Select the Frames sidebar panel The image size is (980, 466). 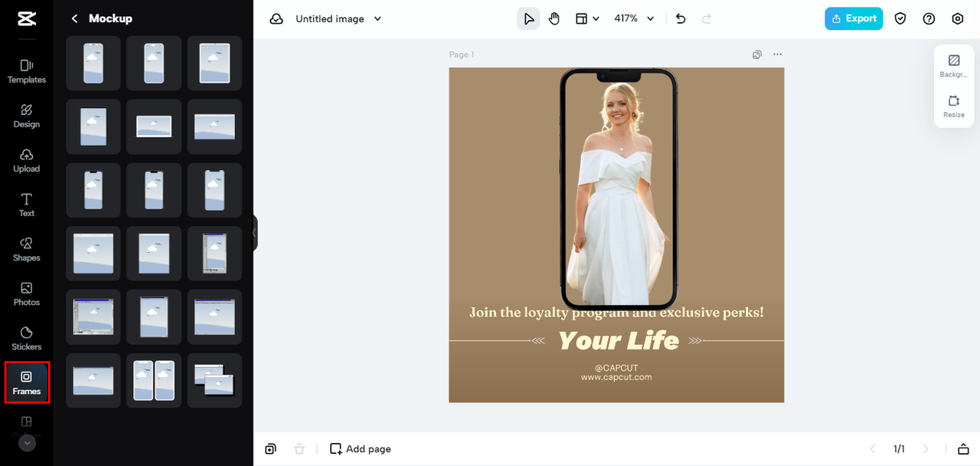click(27, 382)
